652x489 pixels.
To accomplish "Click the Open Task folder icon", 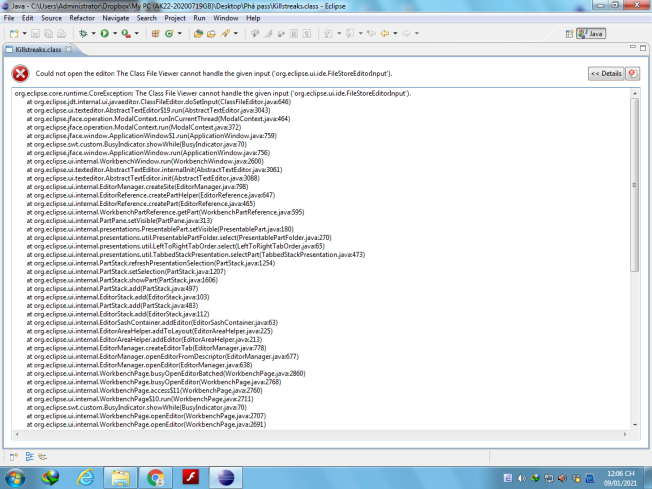I will [212, 34].
